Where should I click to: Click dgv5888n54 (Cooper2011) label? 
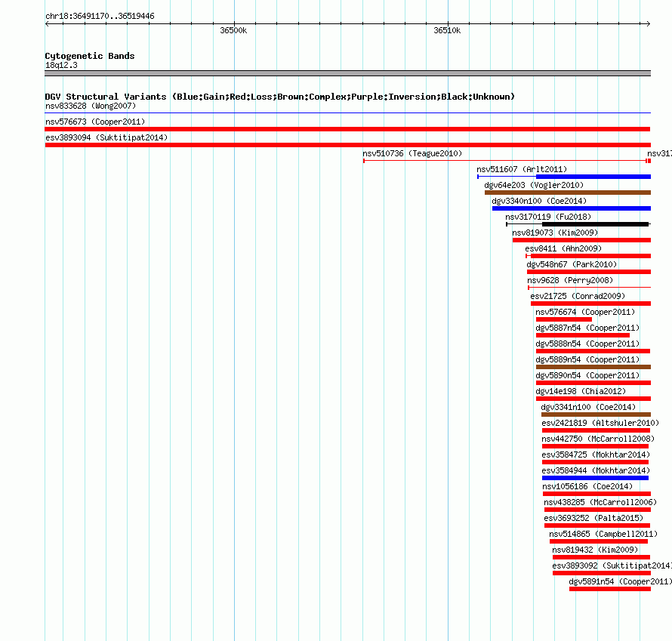click(x=587, y=344)
